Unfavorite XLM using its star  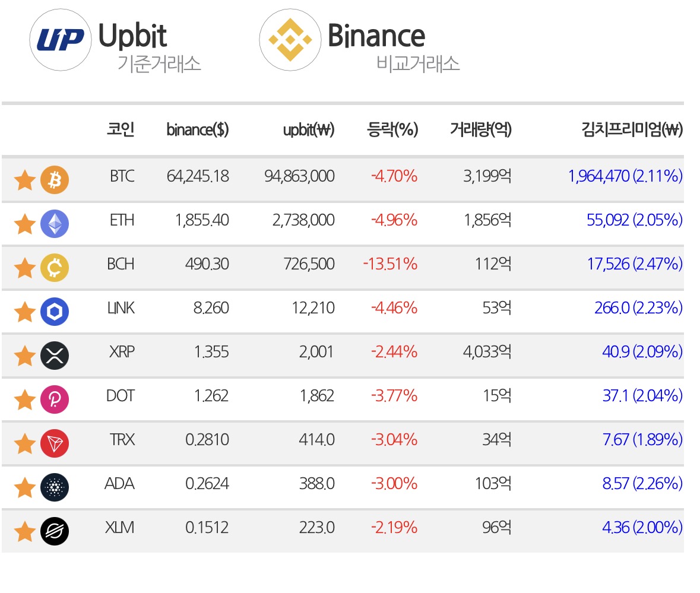[25, 531]
